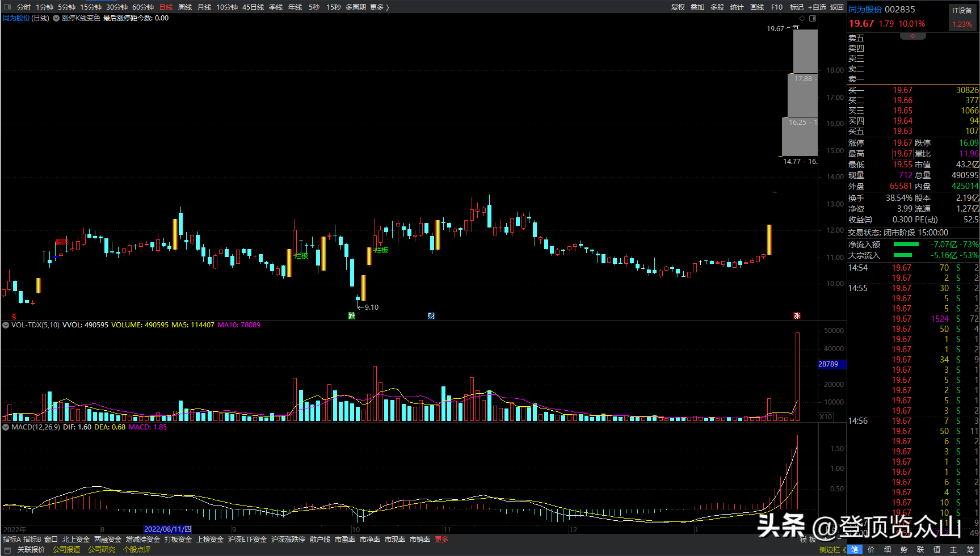Switch to 30分钟 timeframe
This screenshot has width=980, height=556.
(x=116, y=7)
